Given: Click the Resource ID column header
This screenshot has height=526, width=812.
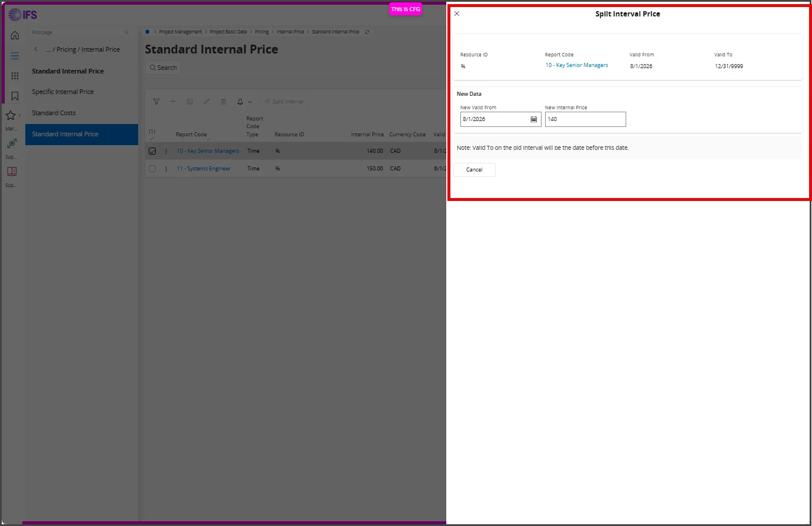Looking at the screenshot, I should pos(289,135).
